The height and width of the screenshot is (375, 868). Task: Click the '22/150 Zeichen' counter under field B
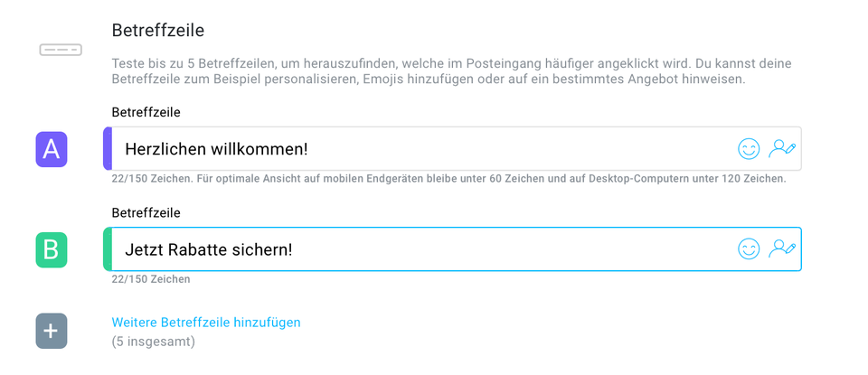[x=151, y=279]
